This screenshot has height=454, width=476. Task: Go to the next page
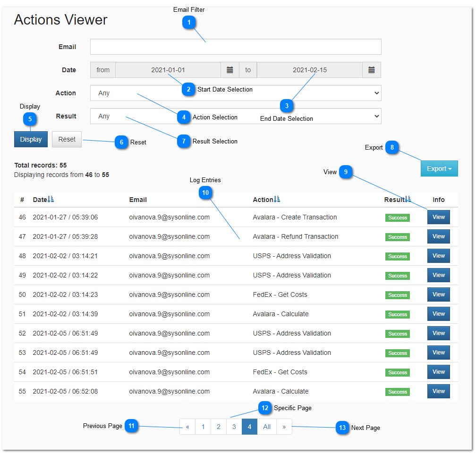(284, 427)
